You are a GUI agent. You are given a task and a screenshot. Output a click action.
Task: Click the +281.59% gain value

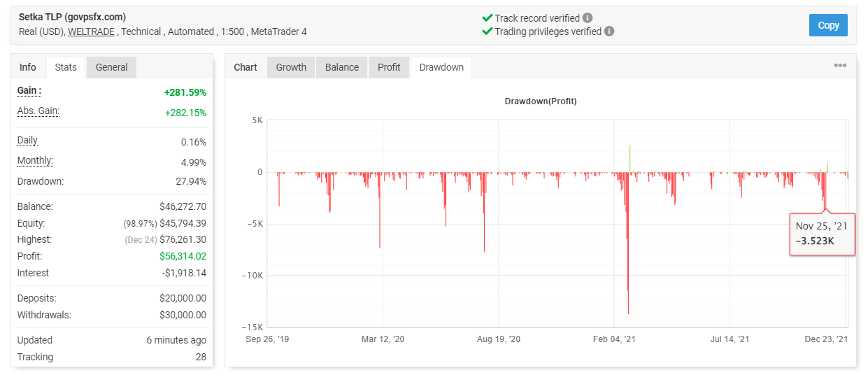[x=185, y=92]
